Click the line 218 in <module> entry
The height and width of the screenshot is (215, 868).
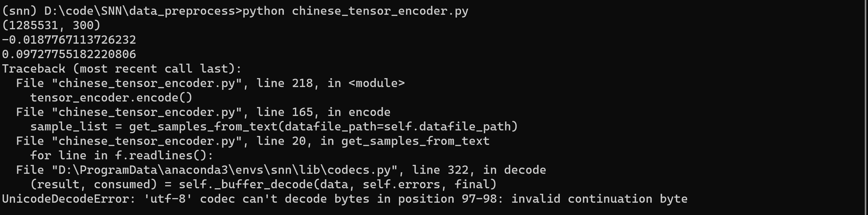(x=210, y=83)
